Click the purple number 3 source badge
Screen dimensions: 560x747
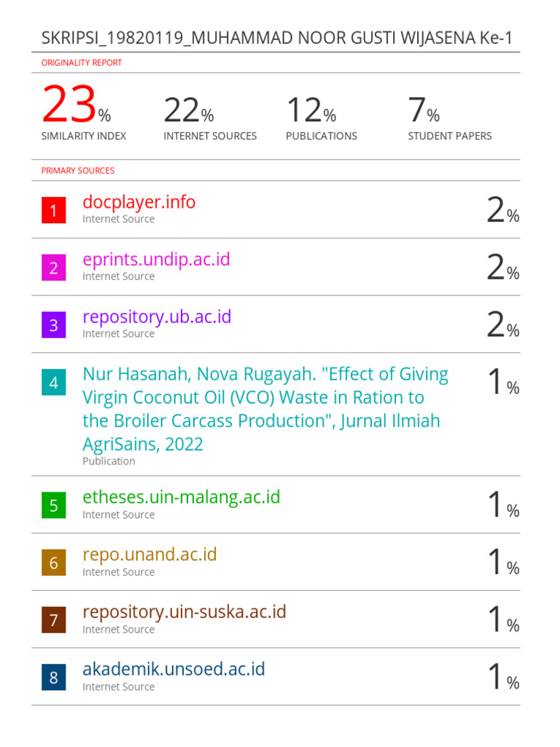pos(53,325)
